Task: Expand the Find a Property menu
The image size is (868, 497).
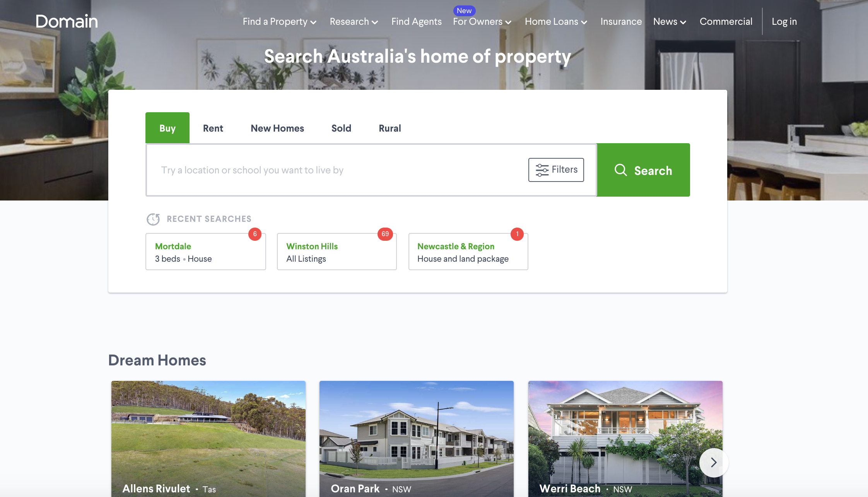Action: click(x=280, y=22)
